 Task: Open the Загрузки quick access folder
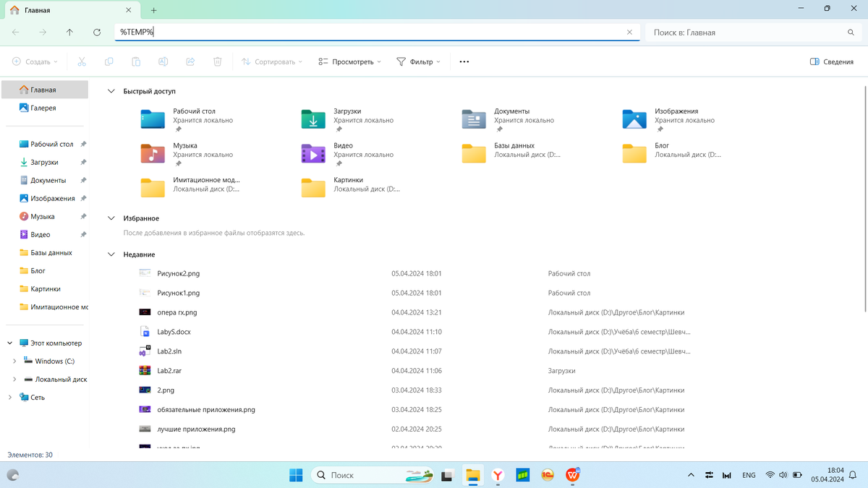(349, 119)
